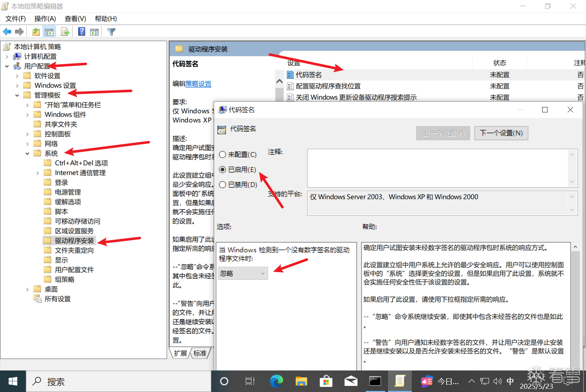
Task: Click the taskbar 搜索 search box
Action: pyautogui.click(x=119, y=381)
